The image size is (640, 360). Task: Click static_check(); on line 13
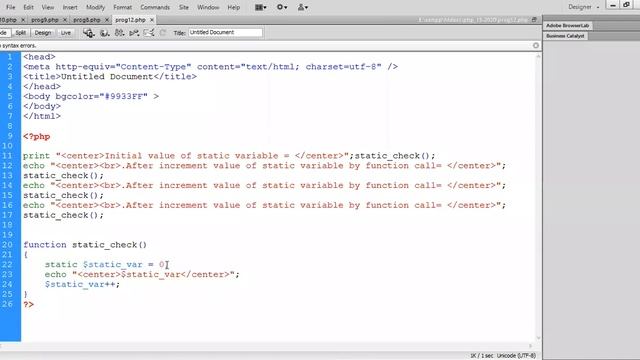click(63, 176)
